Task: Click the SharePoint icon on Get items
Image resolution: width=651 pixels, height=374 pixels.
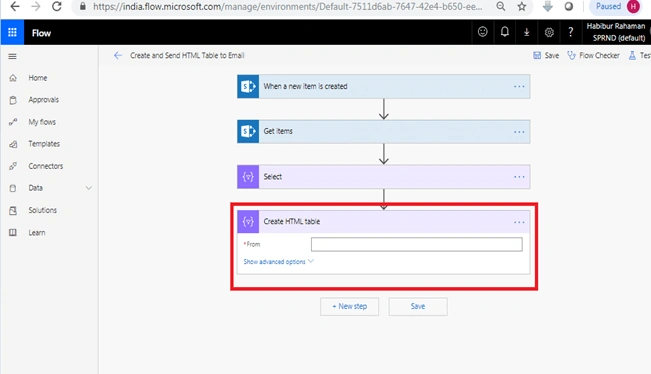Action: (x=248, y=132)
